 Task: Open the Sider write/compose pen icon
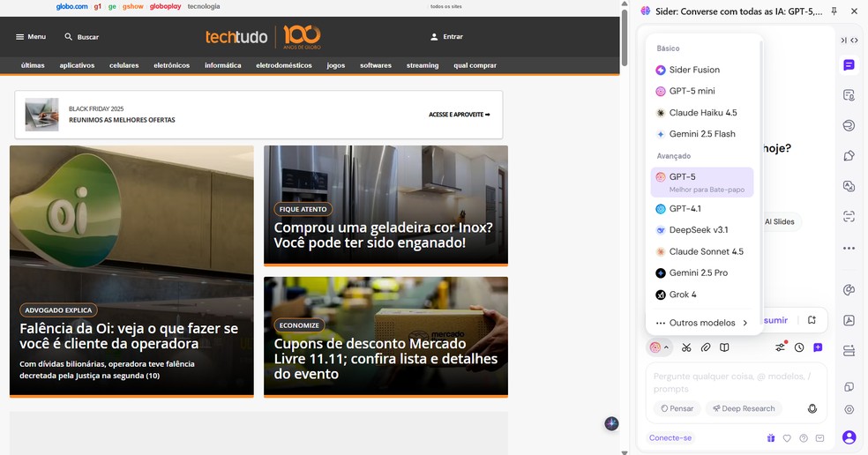849,156
